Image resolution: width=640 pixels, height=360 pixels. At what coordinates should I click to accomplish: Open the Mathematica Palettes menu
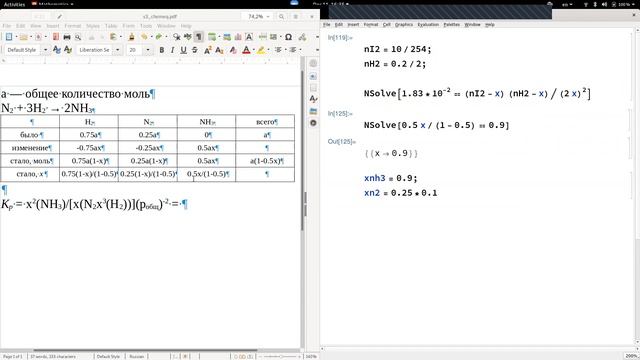pyautogui.click(x=451, y=24)
